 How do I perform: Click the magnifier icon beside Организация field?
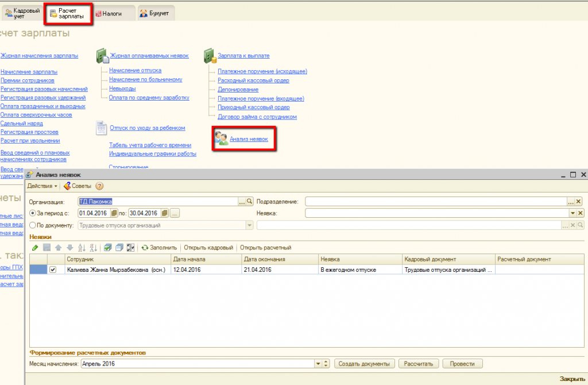point(250,202)
